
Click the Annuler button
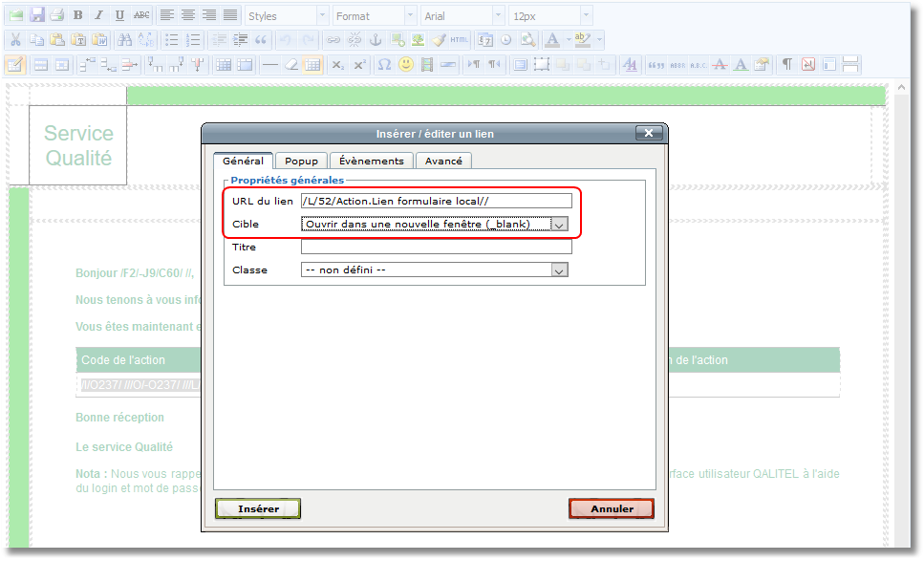[x=612, y=509]
